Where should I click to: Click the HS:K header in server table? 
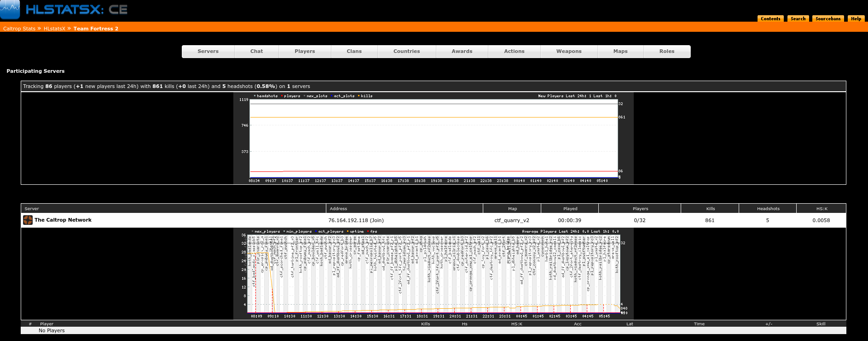pyautogui.click(x=822, y=209)
